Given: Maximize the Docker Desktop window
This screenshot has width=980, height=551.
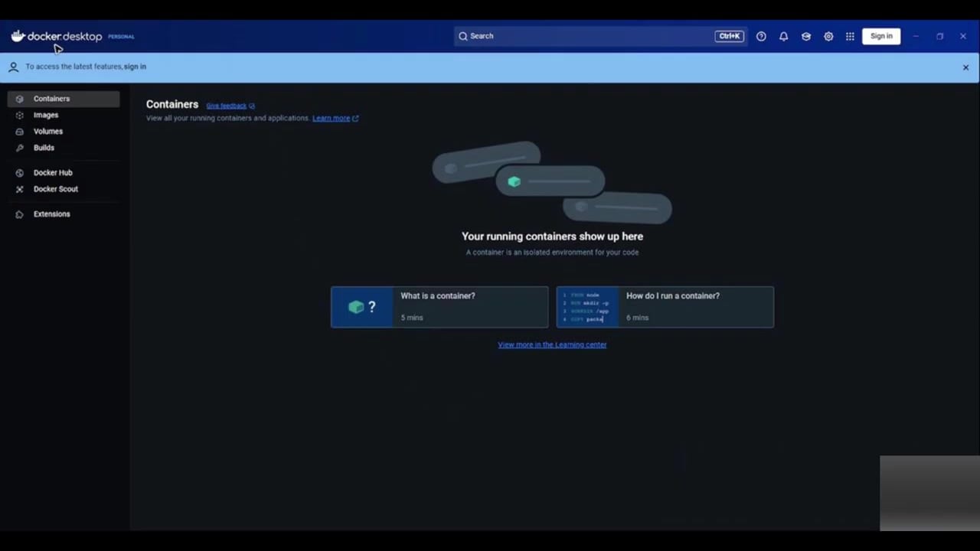Looking at the screenshot, I should tap(939, 36).
